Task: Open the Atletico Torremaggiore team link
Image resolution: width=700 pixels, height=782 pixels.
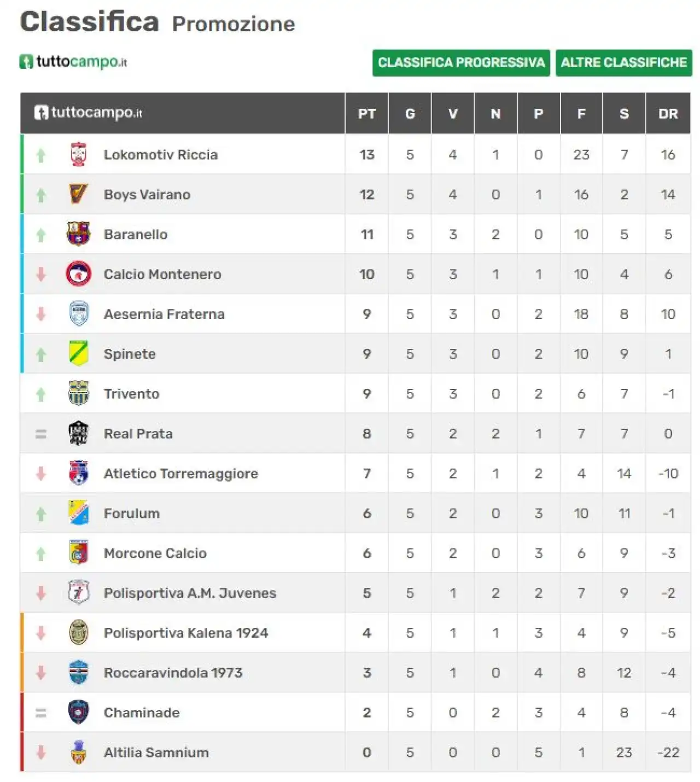Action: click(181, 474)
